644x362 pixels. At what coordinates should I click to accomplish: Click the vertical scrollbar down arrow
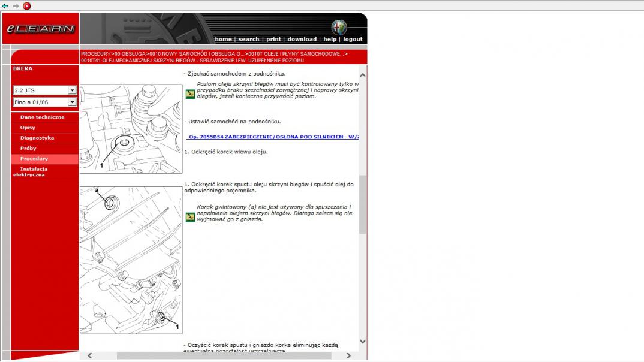[362, 342]
